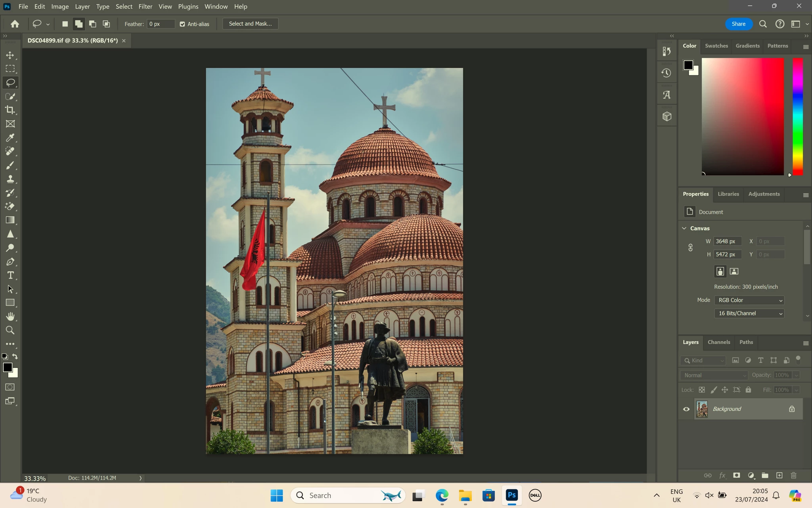Select the Clone Stamp tool

point(10,179)
